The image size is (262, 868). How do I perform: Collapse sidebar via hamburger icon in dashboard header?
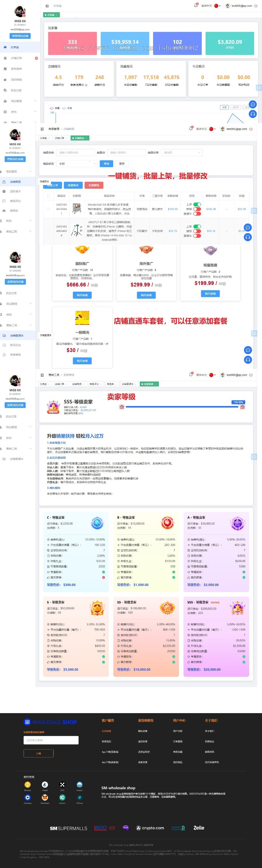(x=47, y=6)
